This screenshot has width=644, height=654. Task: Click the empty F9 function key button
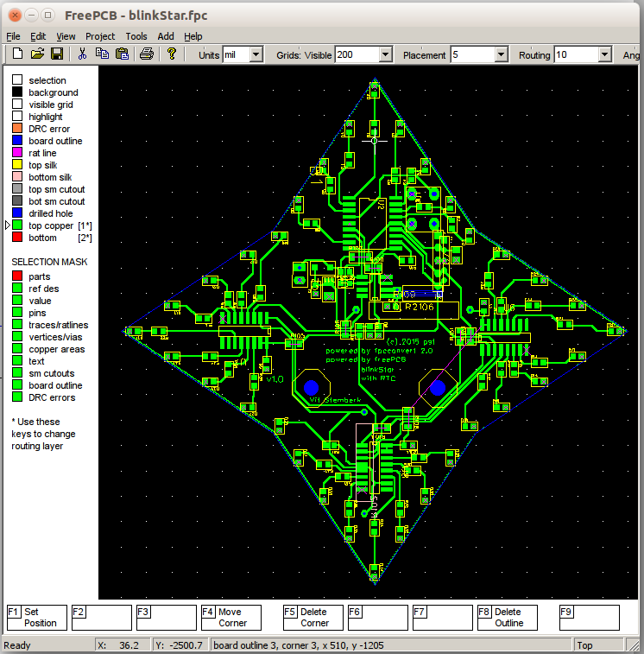click(590, 618)
